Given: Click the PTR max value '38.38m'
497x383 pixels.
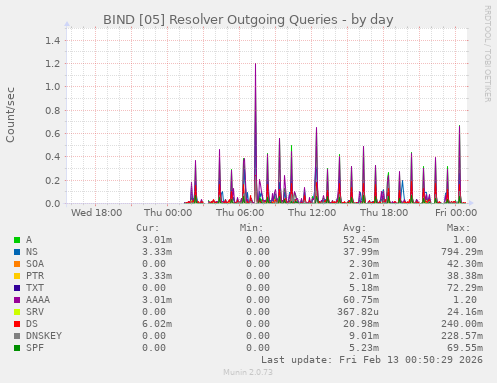Looking at the screenshot, I should pos(465,276).
